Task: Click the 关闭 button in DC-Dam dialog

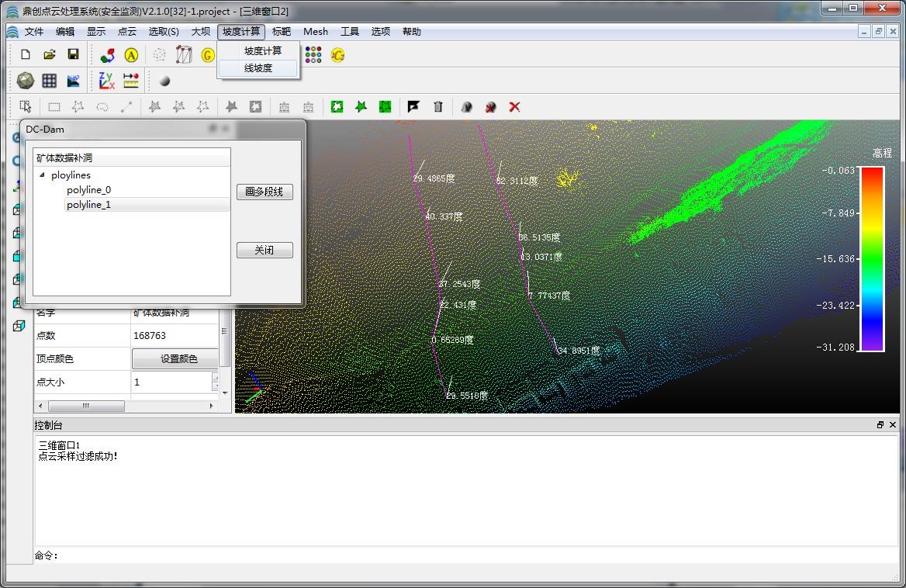Action: [x=265, y=251]
